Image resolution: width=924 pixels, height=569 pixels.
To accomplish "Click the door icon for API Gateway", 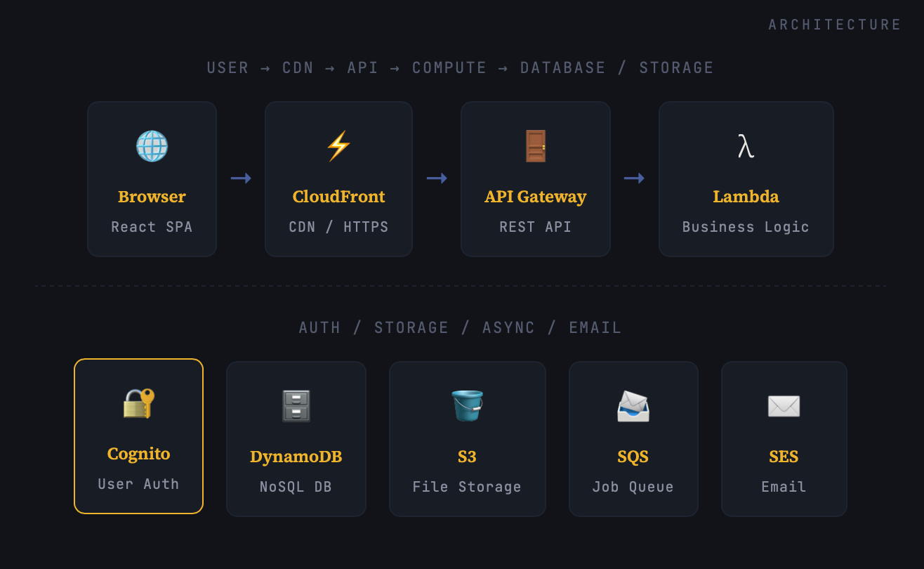I will point(536,146).
